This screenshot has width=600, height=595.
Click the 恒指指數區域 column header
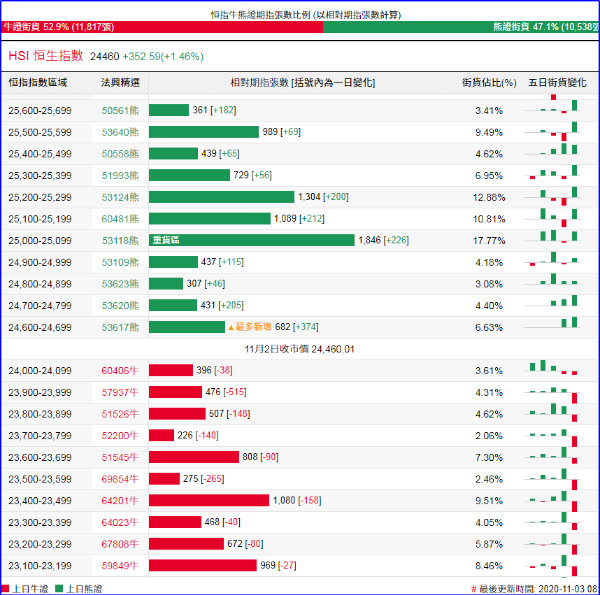(x=38, y=83)
